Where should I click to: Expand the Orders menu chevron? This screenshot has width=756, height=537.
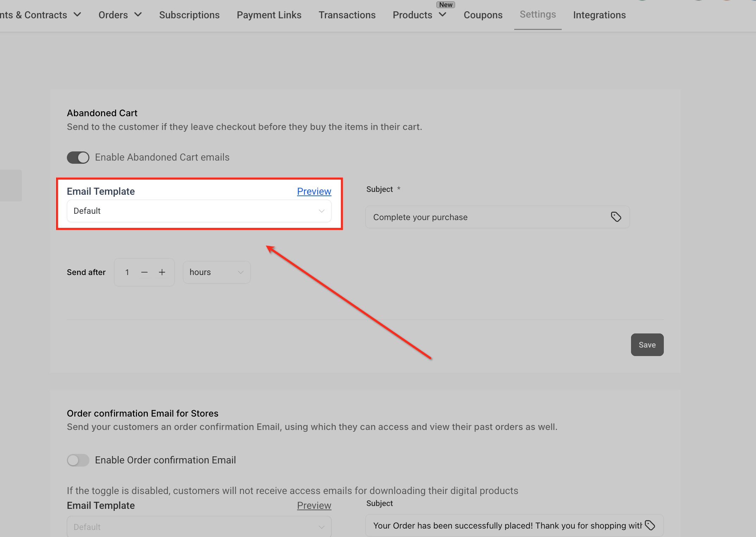click(138, 15)
